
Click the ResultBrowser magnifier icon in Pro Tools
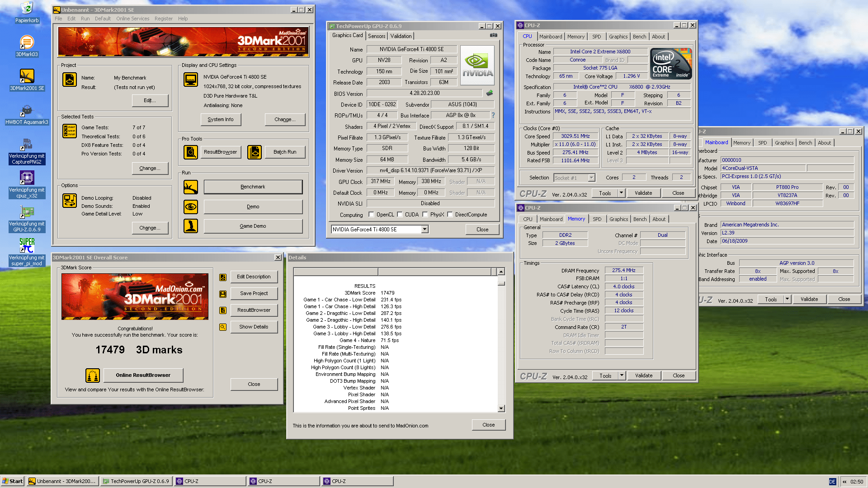191,152
